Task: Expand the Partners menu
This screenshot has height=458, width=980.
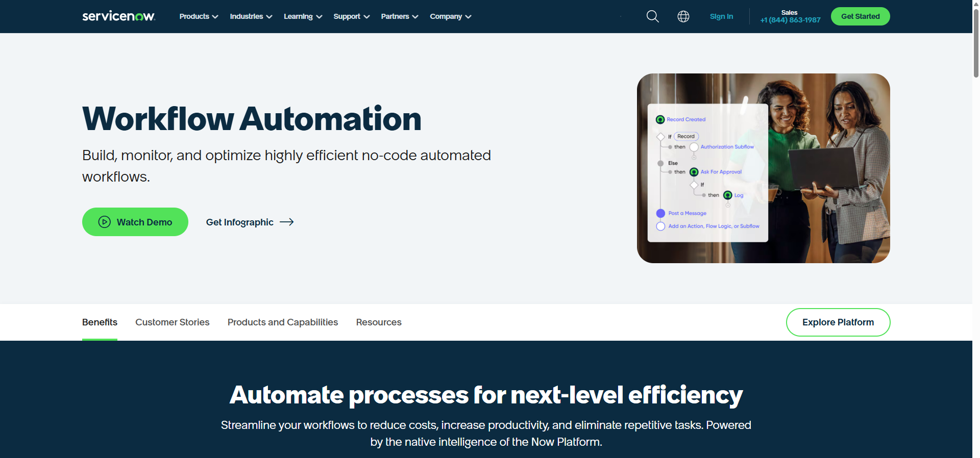Action: coord(399,16)
